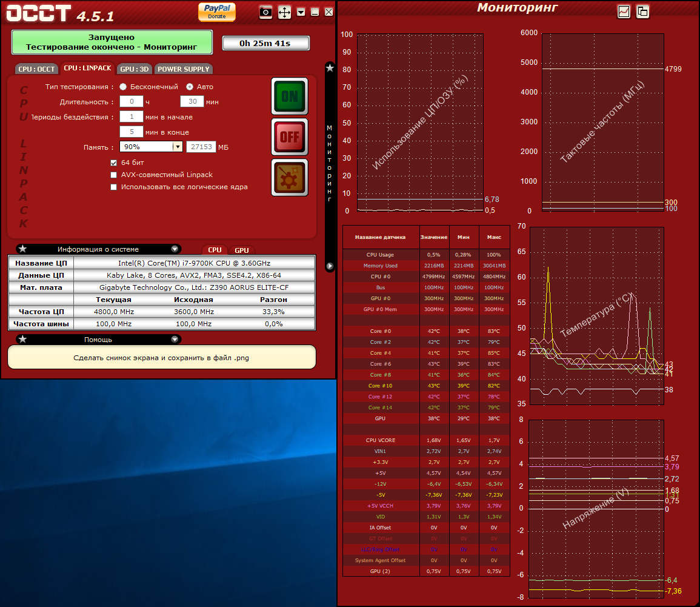Image resolution: width=700 pixels, height=607 pixels.
Task: Select the CPU : LINPACK tab
Action: (87, 68)
